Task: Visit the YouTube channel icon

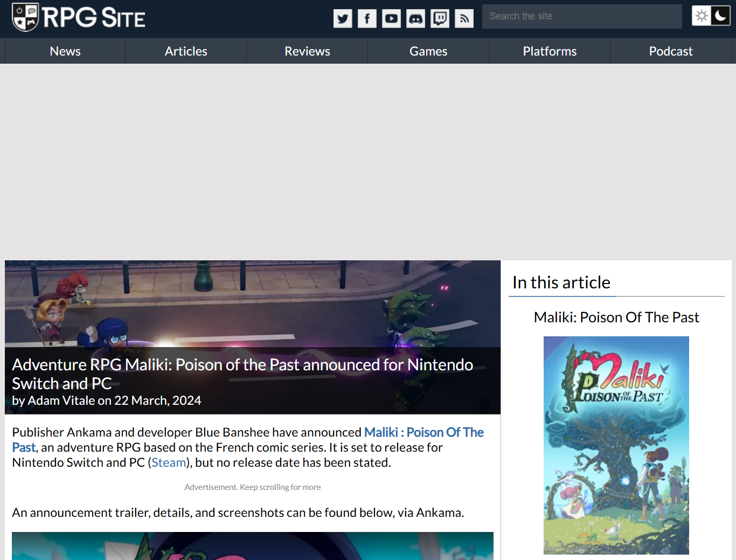Action: point(391,18)
